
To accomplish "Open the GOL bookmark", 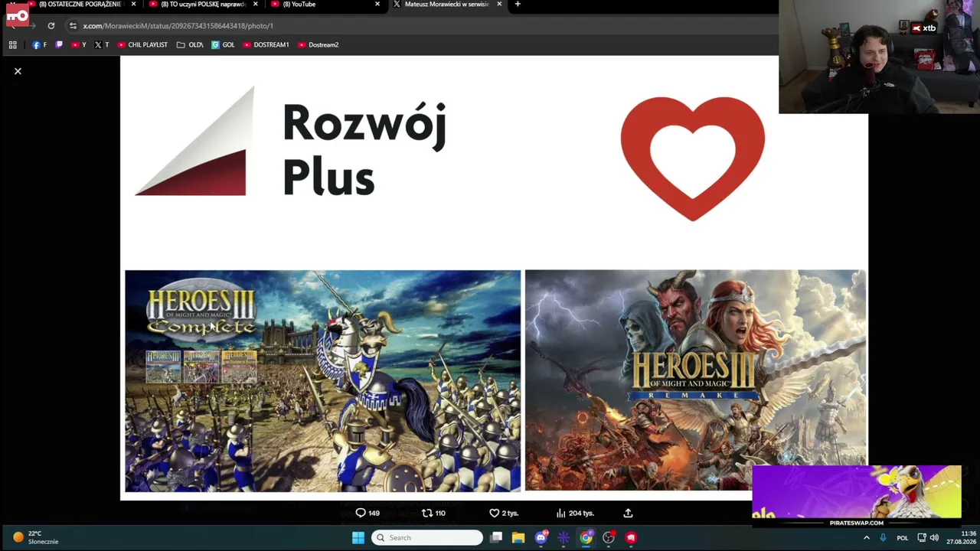I will click(x=223, y=45).
